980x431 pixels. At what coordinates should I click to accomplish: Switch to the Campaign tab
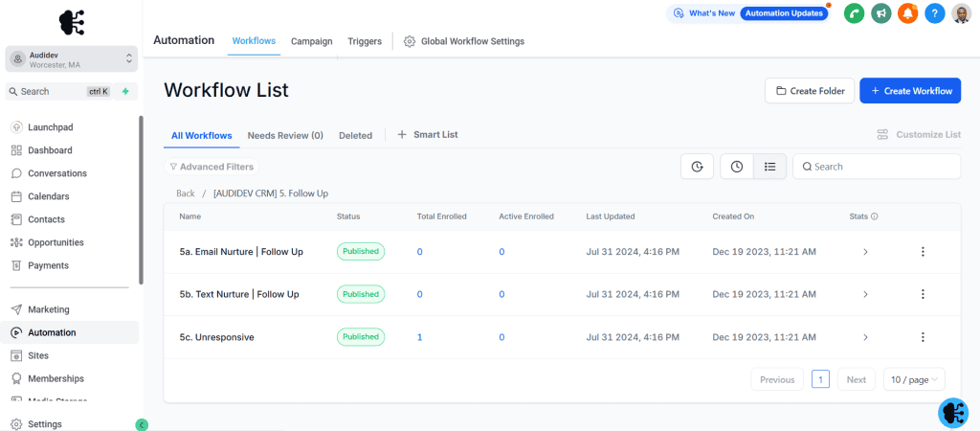click(x=312, y=41)
